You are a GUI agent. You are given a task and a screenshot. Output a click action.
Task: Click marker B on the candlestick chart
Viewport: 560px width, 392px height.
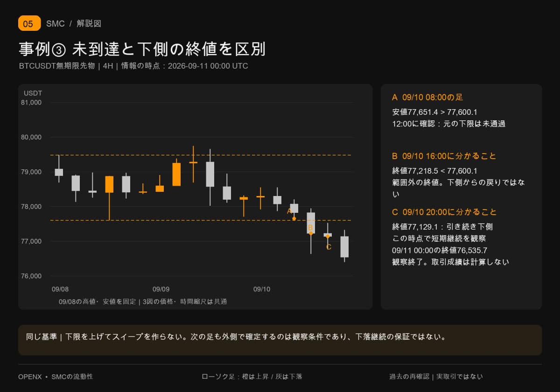click(310, 228)
